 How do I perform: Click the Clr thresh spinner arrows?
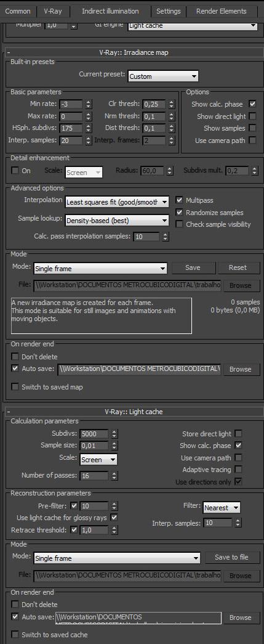click(172, 104)
